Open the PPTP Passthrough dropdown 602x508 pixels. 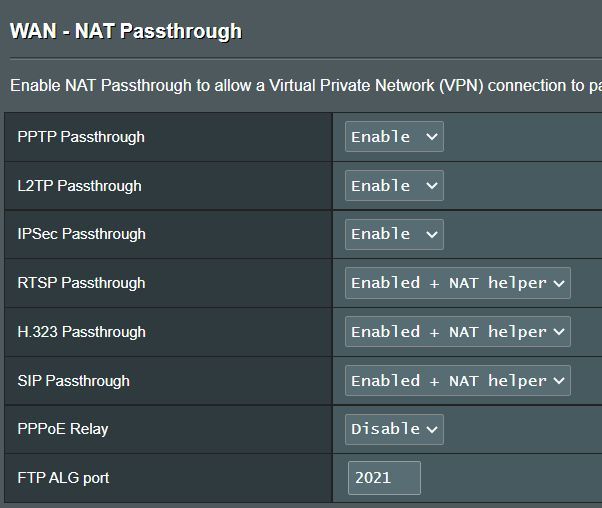tap(394, 137)
